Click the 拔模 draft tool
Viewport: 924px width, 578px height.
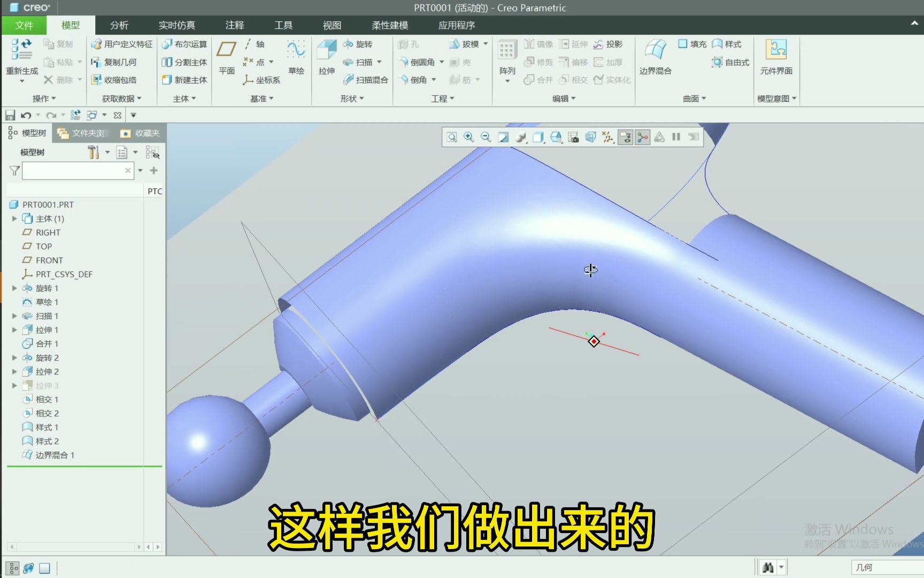click(464, 44)
